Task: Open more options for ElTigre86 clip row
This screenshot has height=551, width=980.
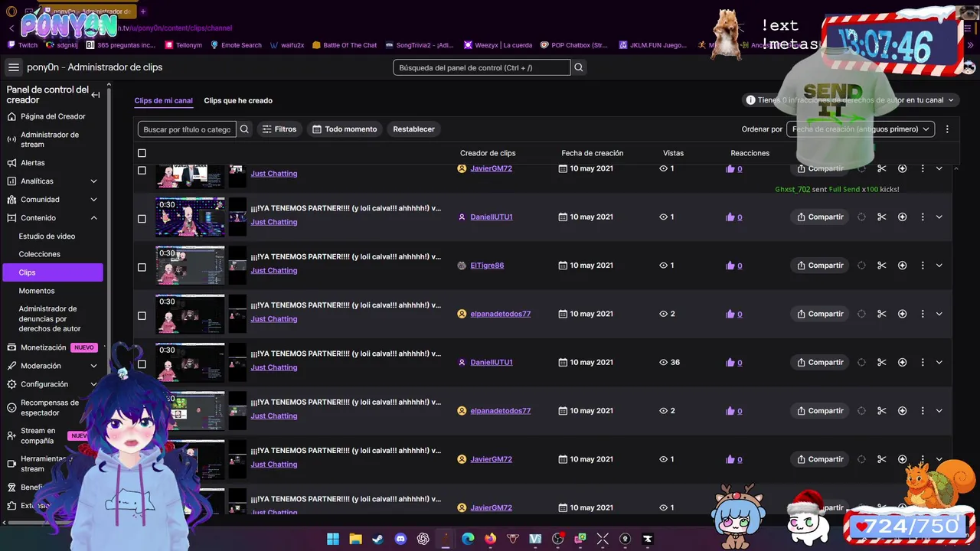Action: (923, 266)
